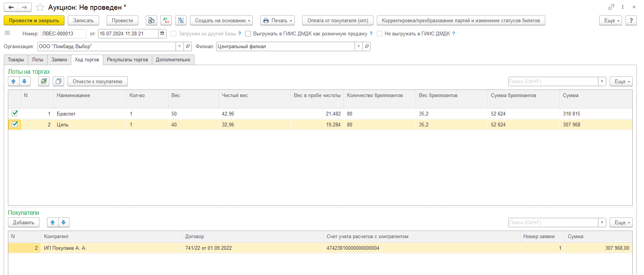Copy link with the chain icon
The height and width of the screenshot is (275, 644).
pyautogui.click(x=611, y=7)
